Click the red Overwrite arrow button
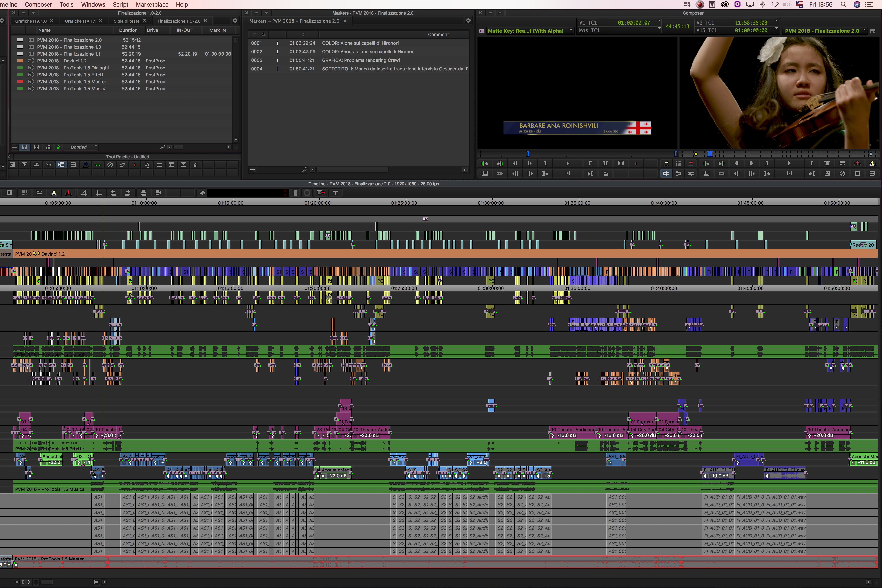882x588 pixels. (690, 164)
